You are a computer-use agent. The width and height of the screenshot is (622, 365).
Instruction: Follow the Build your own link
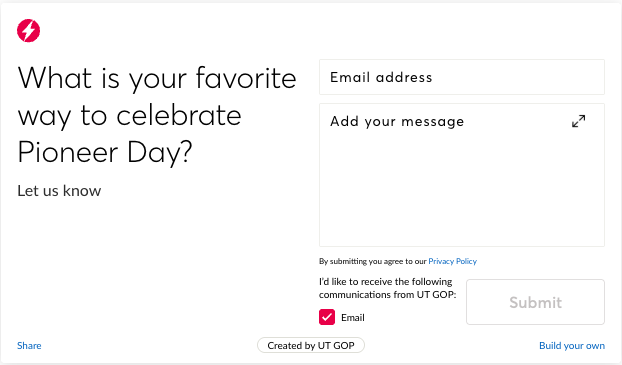(572, 346)
